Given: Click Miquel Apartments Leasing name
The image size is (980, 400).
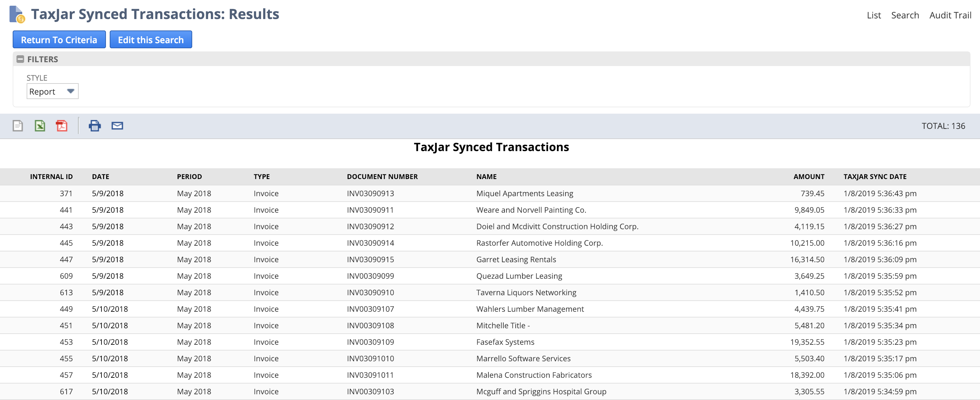Looking at the screenshot, I should pos(525,194).
